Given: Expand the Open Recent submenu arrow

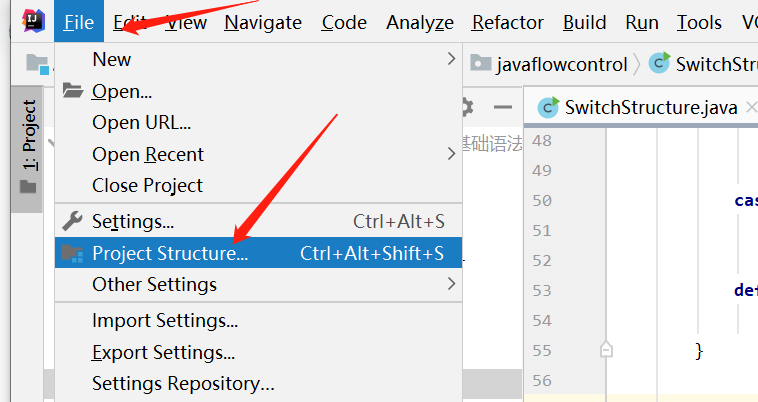Looking at the screenshot, I should point(451,154).
